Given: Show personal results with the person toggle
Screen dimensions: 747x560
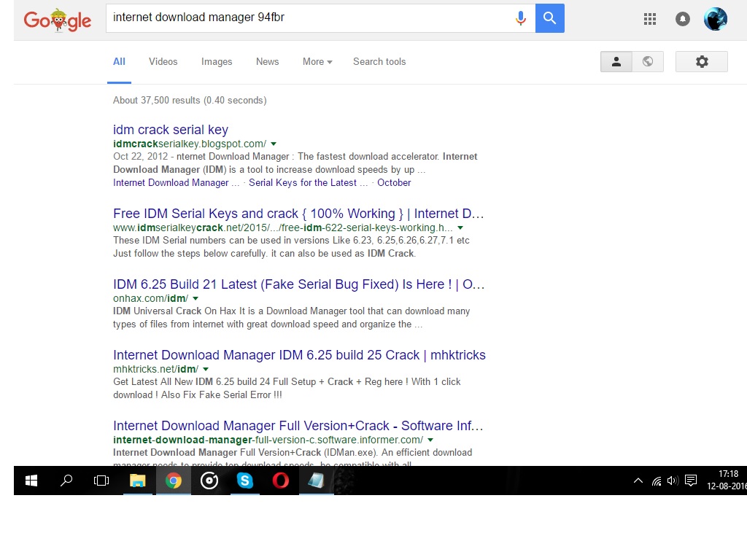Looking at the screenshot, I should pos(616,61).
